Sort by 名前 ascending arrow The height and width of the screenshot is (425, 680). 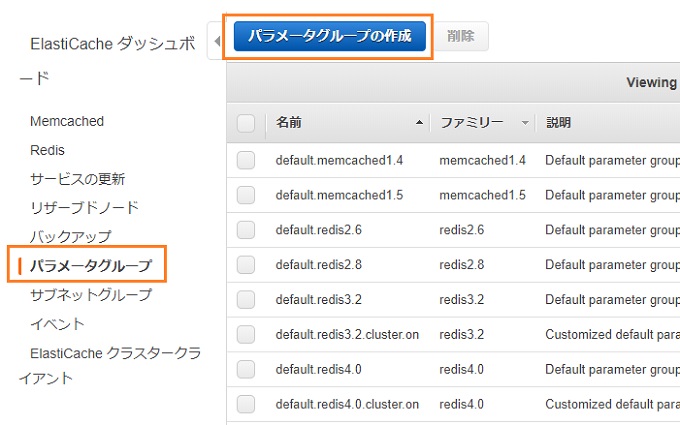tap(419, 123)
